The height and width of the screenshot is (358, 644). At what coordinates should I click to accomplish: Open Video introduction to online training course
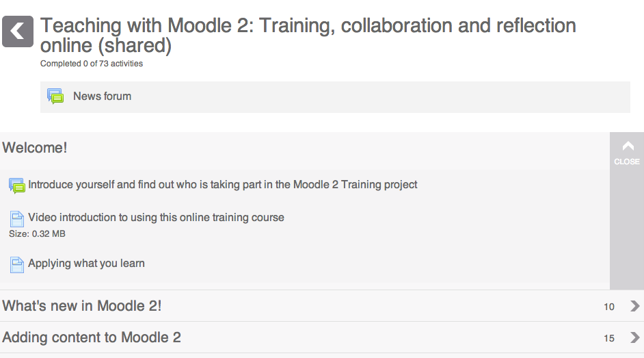click(156, 218)
